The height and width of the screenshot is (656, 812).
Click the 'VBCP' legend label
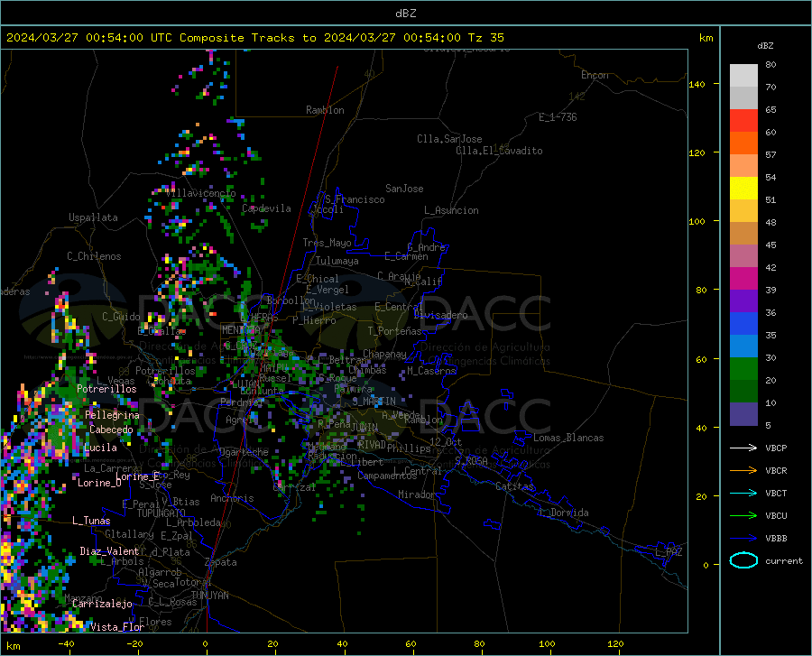776,448
